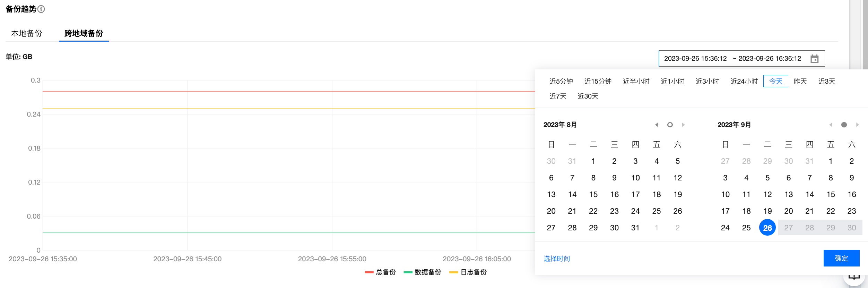Click the filled dot in September header
Viewport: 868px width, 288px height.
coord(844,125)
